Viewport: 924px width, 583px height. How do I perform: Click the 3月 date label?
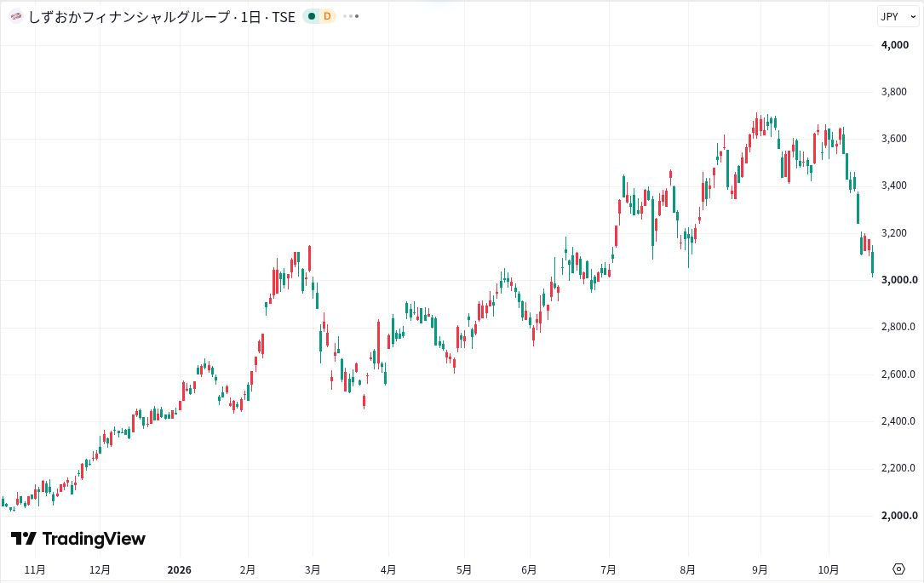point(313,570)
